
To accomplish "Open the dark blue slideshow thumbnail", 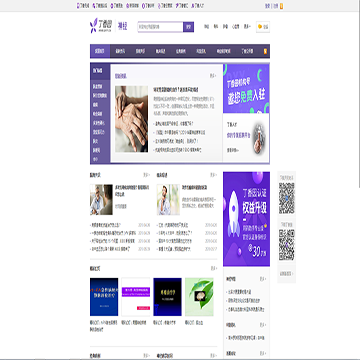I will coord(104,297).
